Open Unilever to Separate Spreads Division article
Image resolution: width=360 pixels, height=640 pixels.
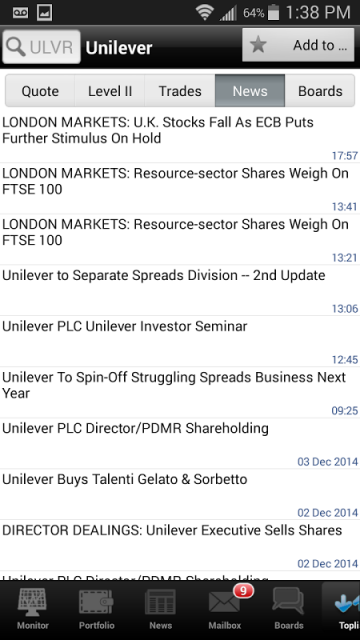click(x=180, y=290)
